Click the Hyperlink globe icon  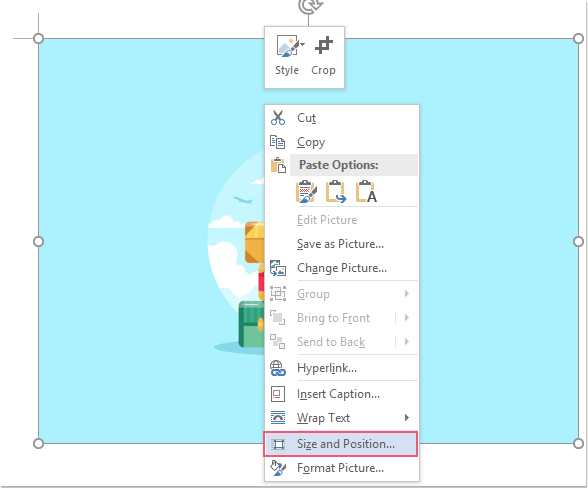278,368
